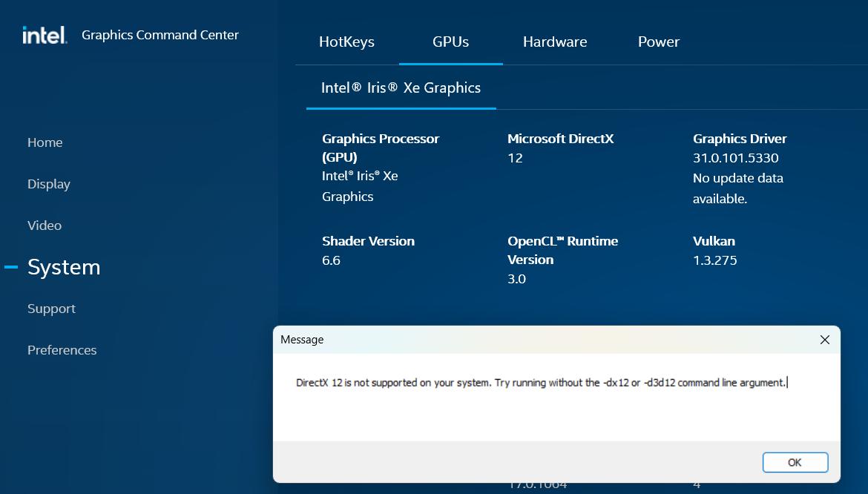
Task: Click the DirectX 12 not supported message text
Action: (541, 382)
